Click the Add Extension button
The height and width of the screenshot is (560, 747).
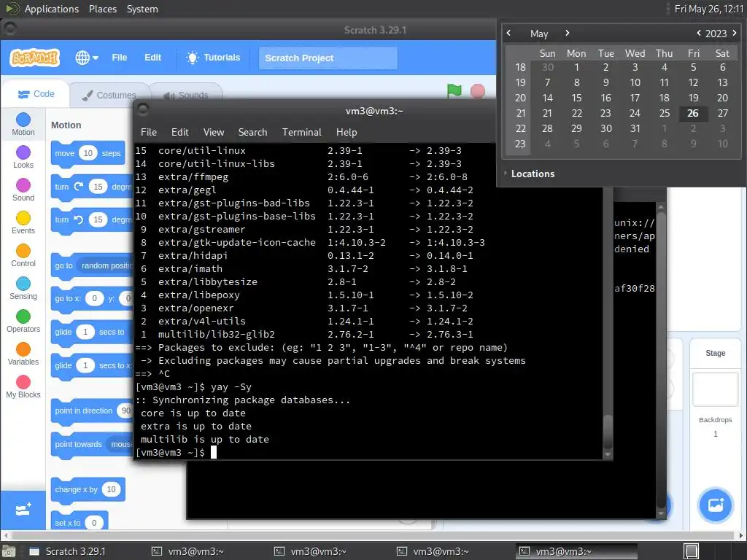tap(23, 510)
